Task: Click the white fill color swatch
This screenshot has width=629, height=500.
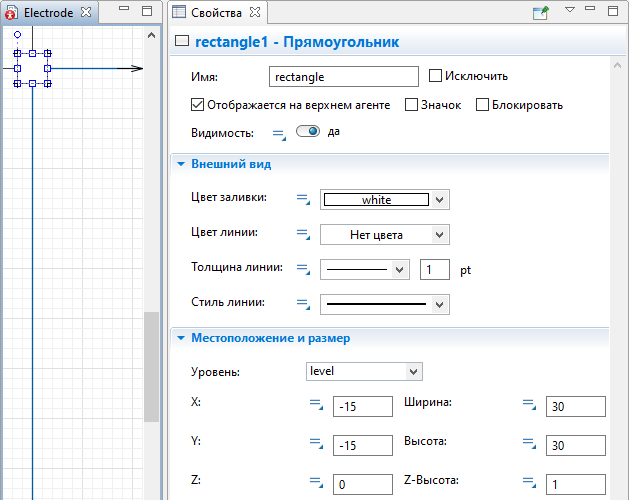Action: (x=376, y=199)
